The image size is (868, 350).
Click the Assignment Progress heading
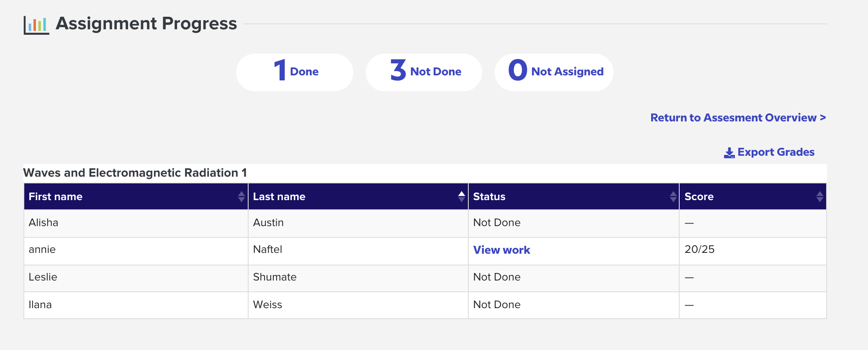[146, 23]
